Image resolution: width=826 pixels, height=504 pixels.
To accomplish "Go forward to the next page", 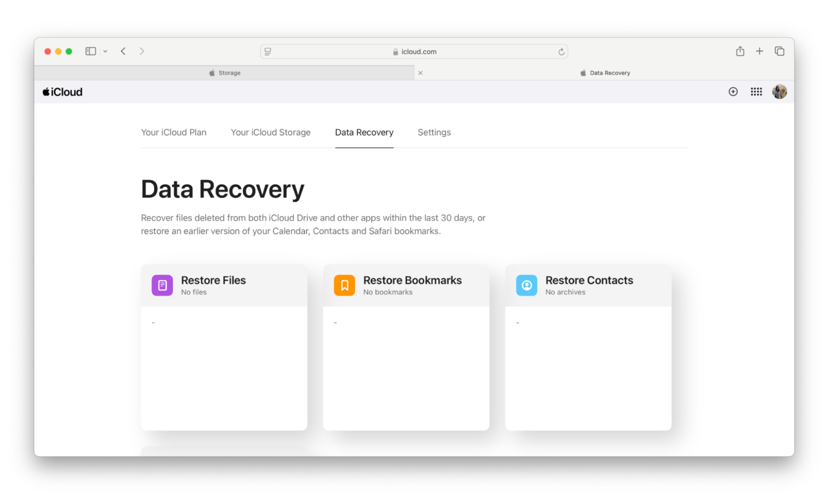I will [142, 51].
